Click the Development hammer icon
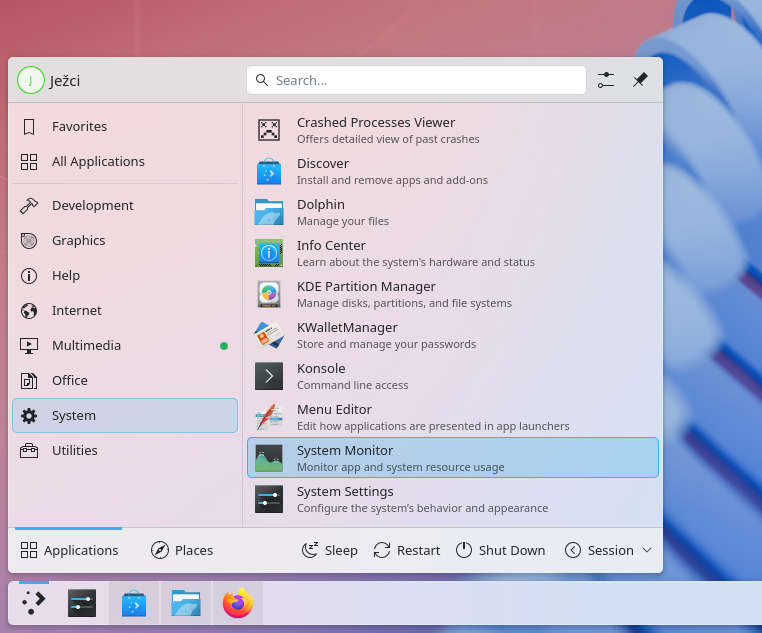Screen dimensions: 762x633 pos(29,205)
